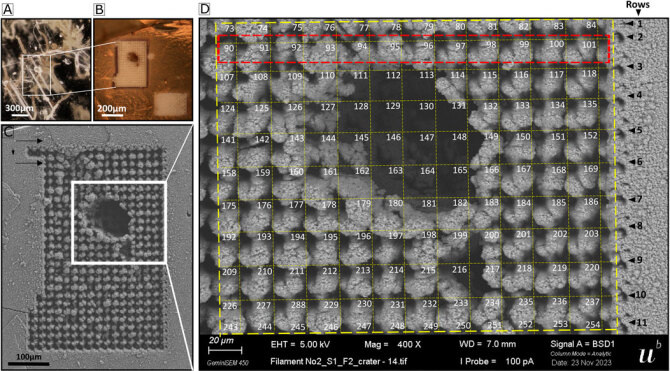Click the Rows label number 1

(640, 24)
